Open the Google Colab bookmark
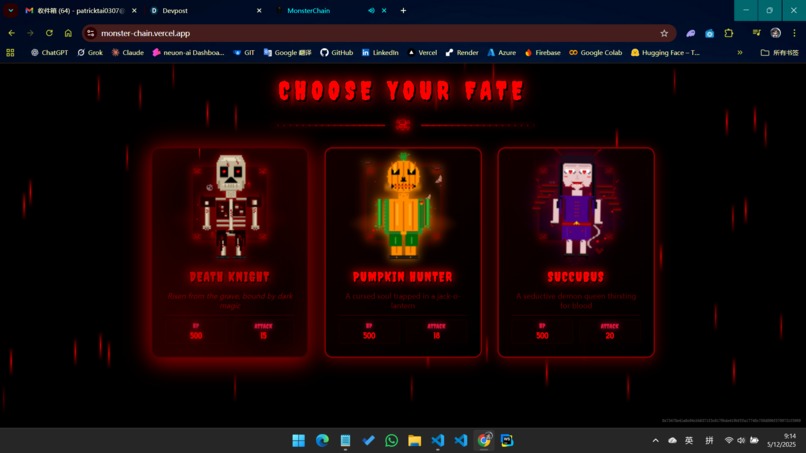806x453 pixels. coord(595,52)
